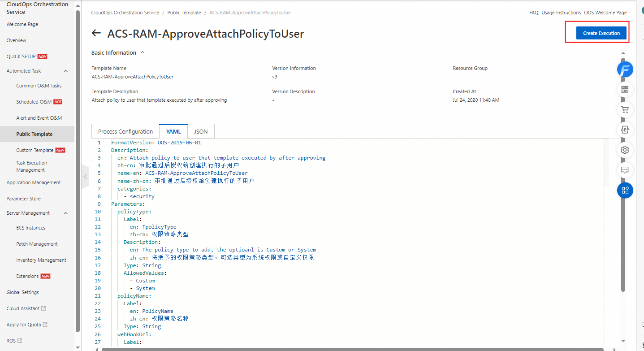
Task: Collapse the Server Management menu group
Action: (65, 212)
